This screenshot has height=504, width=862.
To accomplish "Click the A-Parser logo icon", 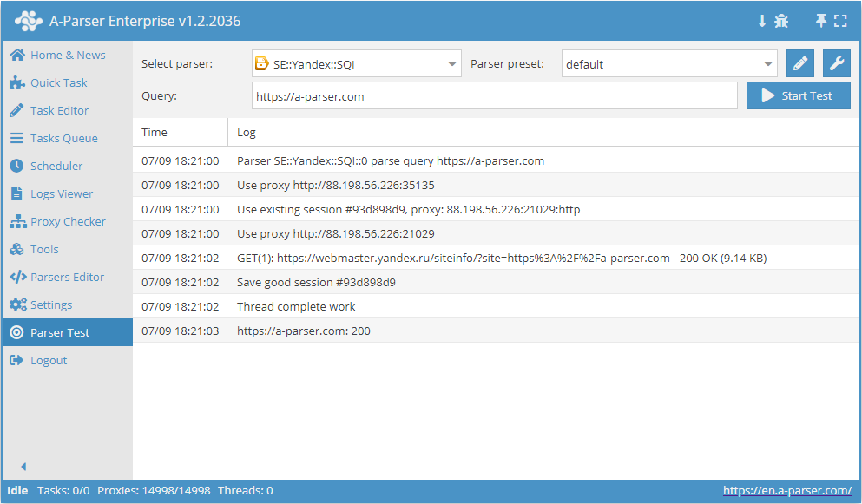I will 28,21.
